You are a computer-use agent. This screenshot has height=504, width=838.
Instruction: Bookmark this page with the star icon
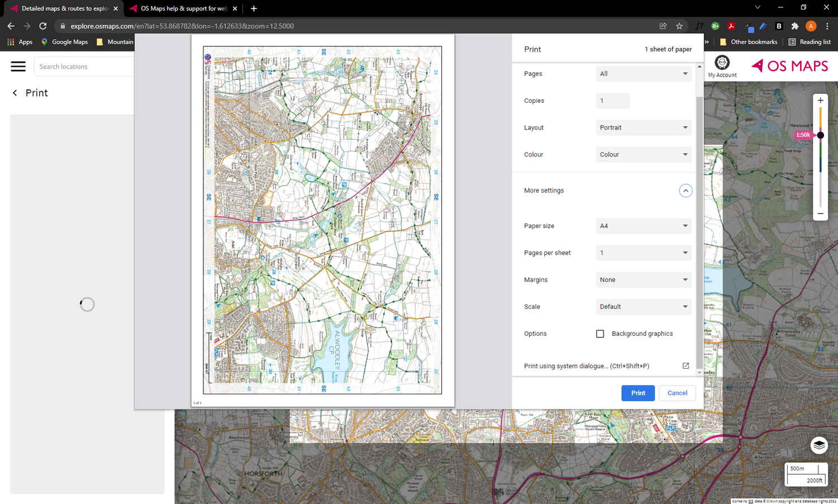click(x=679, y=26)
